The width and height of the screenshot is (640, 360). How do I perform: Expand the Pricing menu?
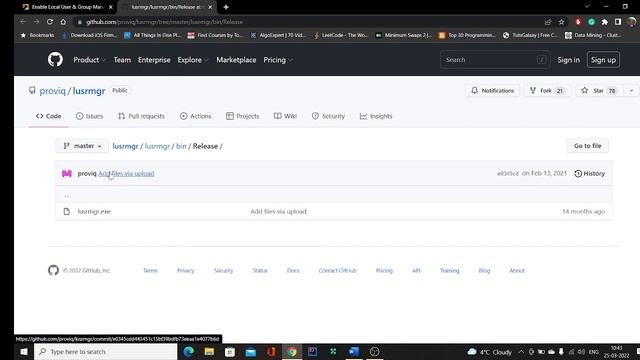(278, 60)
